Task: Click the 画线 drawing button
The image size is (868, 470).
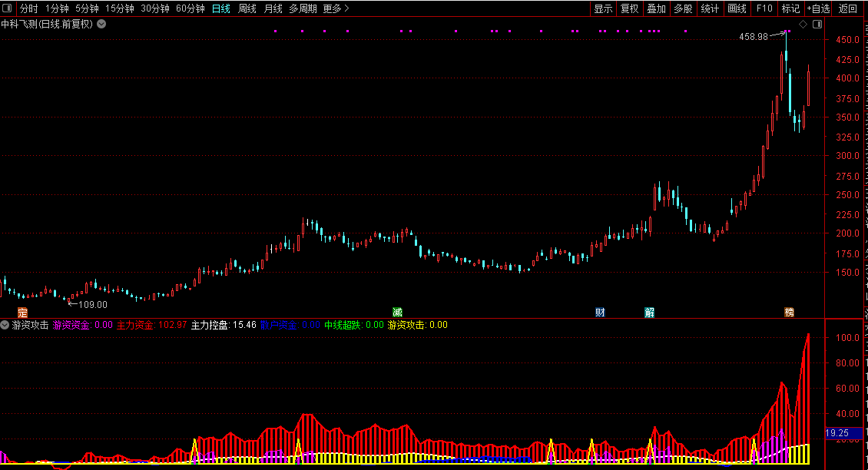Action: tap(737, 8)
